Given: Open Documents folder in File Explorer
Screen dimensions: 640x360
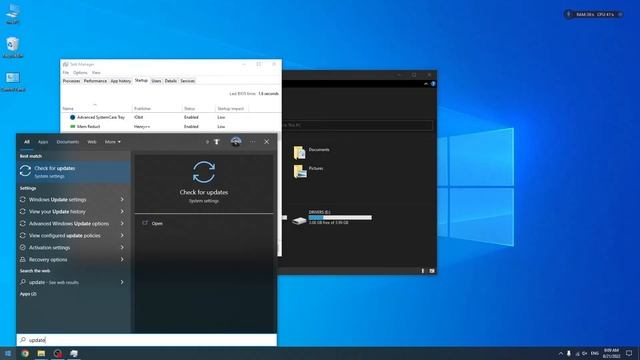Looking at the screenshot, I should 312,152.
